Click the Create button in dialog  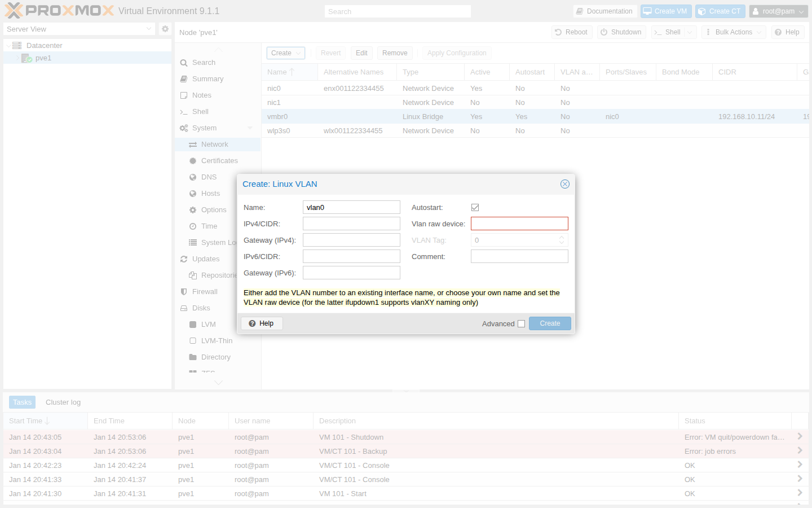click(x=549, y=323)
